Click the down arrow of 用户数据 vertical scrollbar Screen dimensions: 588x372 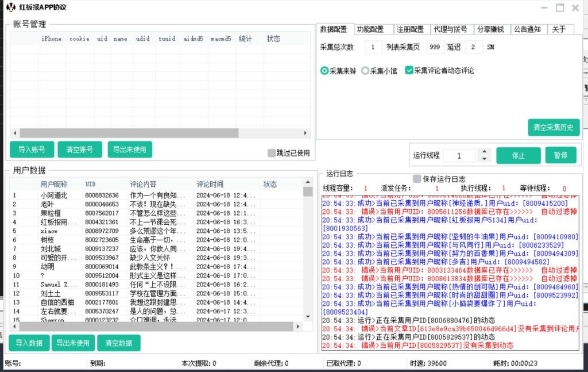point(308,317)
